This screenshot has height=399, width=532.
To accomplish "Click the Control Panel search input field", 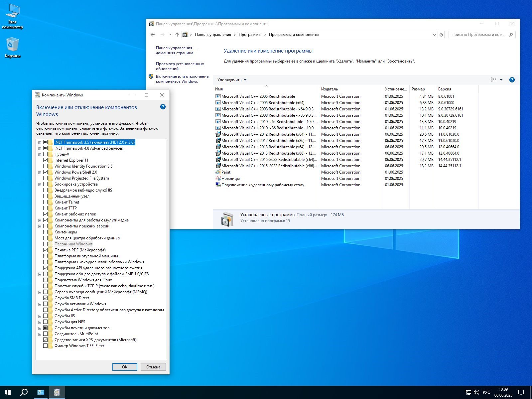I will (x=478, y=35).
